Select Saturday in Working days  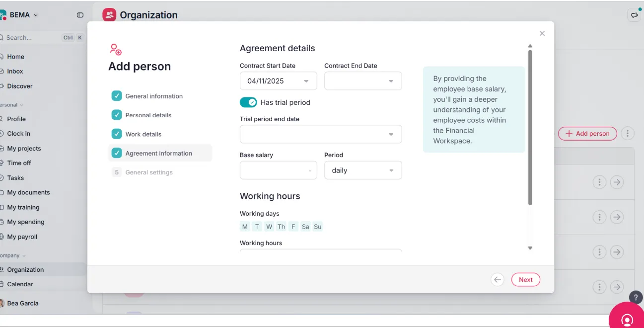click(x=305, y=227)
